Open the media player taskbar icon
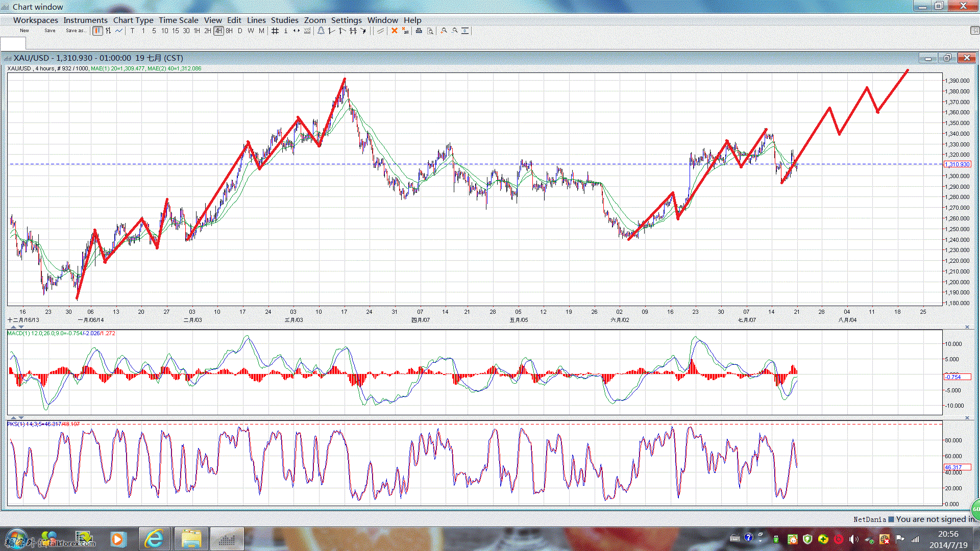Screen dimensions: 980x551 (x=117, y=539)
